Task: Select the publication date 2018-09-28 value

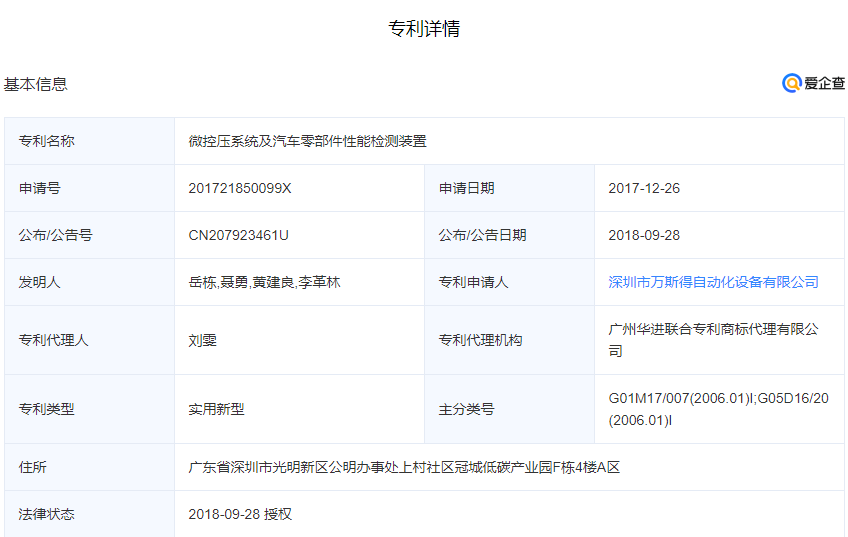Action: pos(644,235)
